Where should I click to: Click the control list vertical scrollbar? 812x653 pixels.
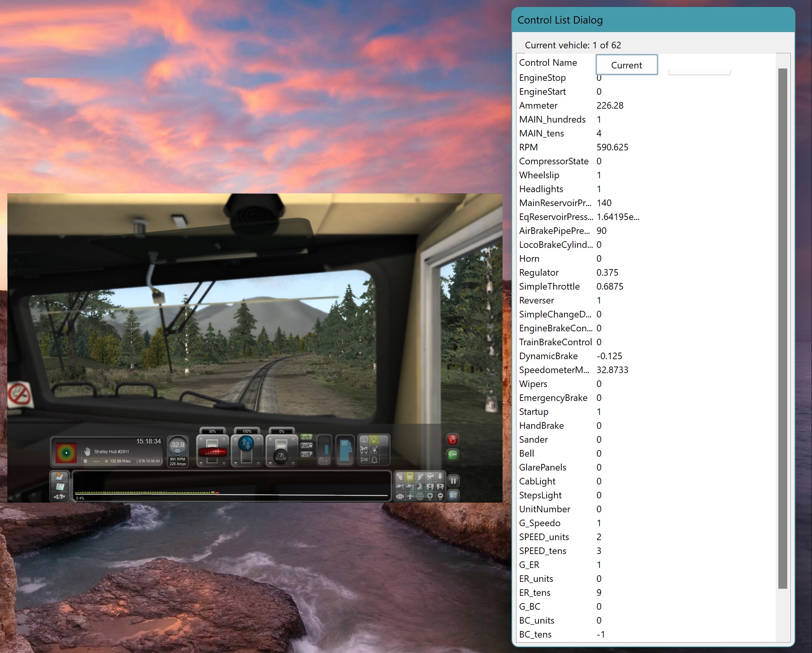pyautogui.click(x=782, y=329)
